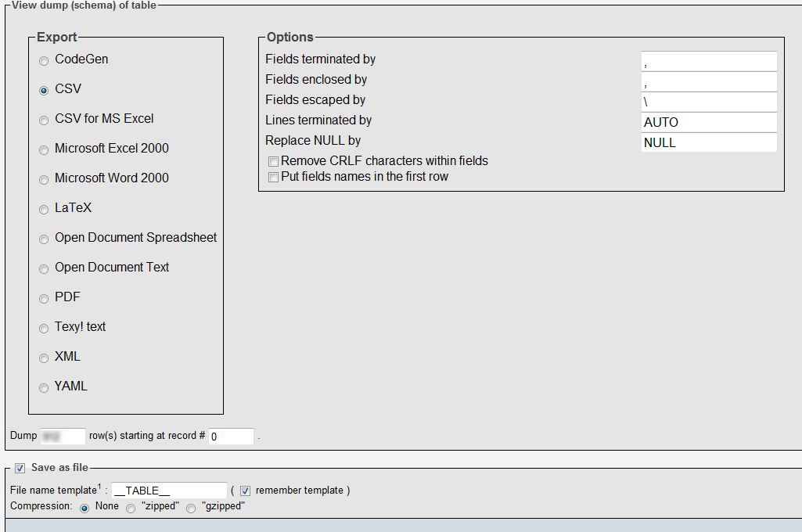Select the CodeGen export format
The height and width of the screenshot is (532, 802).
click(44, 61)
